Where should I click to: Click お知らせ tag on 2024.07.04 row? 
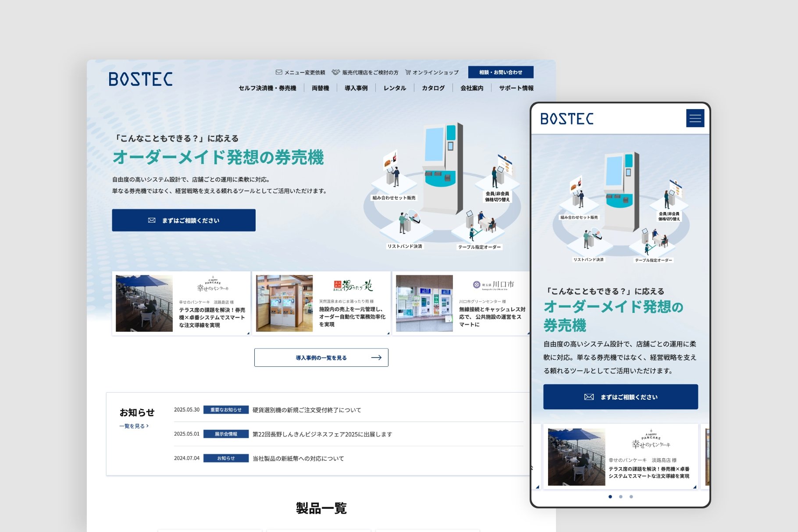[226, 458]
